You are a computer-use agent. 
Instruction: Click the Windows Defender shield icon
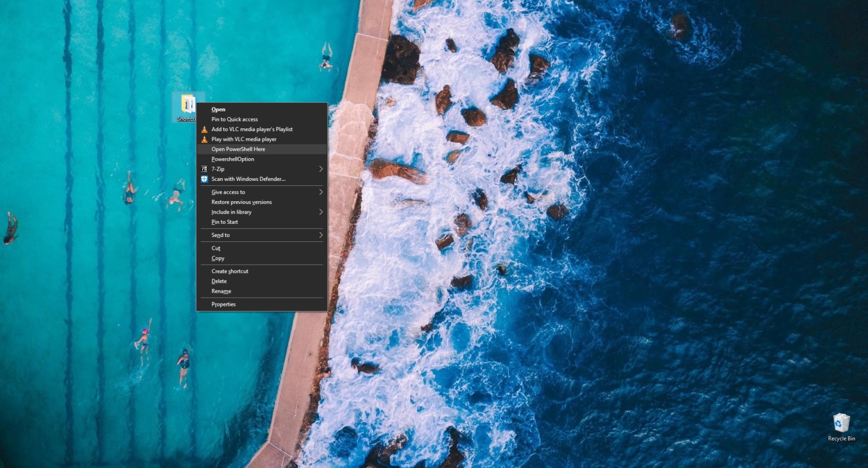(204, 179)
